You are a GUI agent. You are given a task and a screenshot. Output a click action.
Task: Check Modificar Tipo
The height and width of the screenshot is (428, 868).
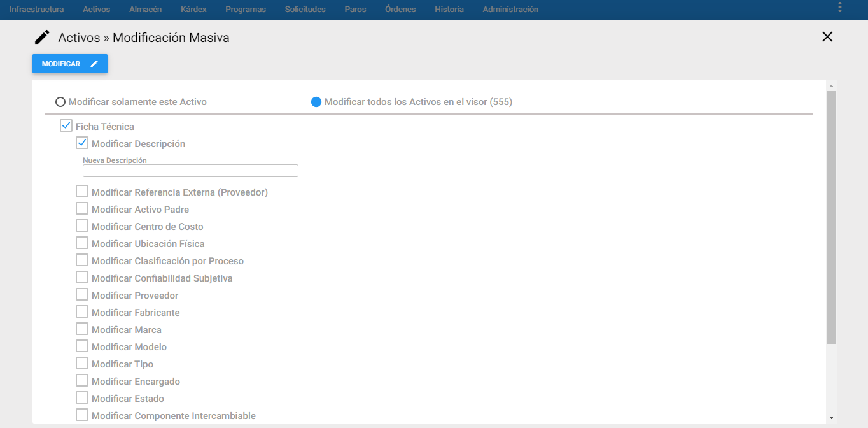pos(81,363)
